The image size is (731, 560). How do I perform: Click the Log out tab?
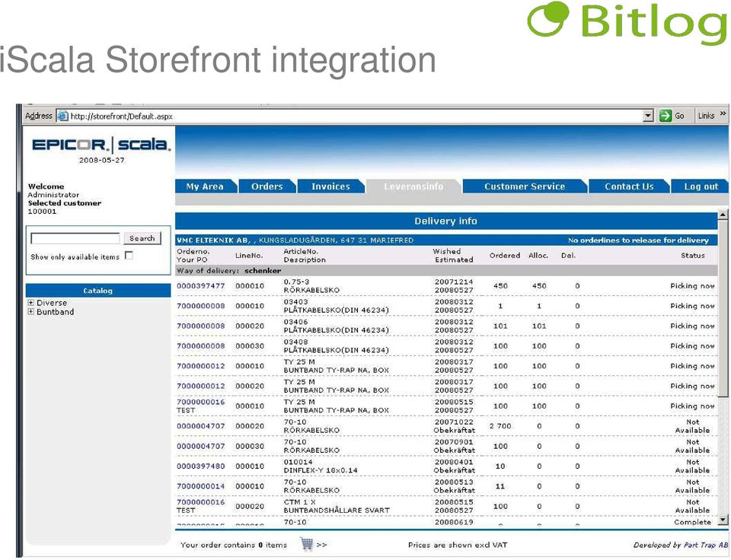coord(701,186)
